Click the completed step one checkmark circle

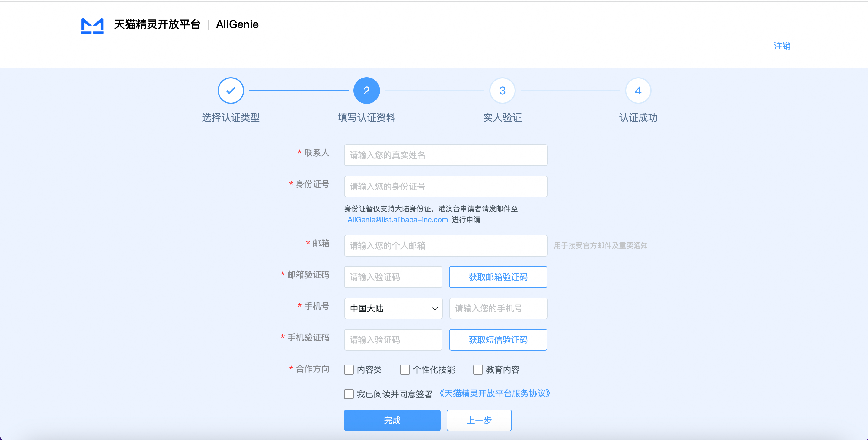[231, 91]
